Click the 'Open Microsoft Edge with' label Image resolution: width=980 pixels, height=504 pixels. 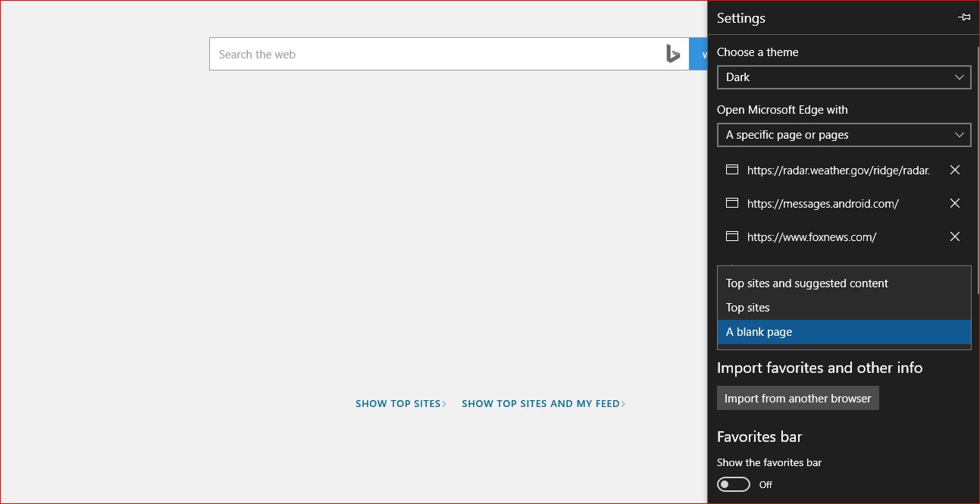click(782, 110)
